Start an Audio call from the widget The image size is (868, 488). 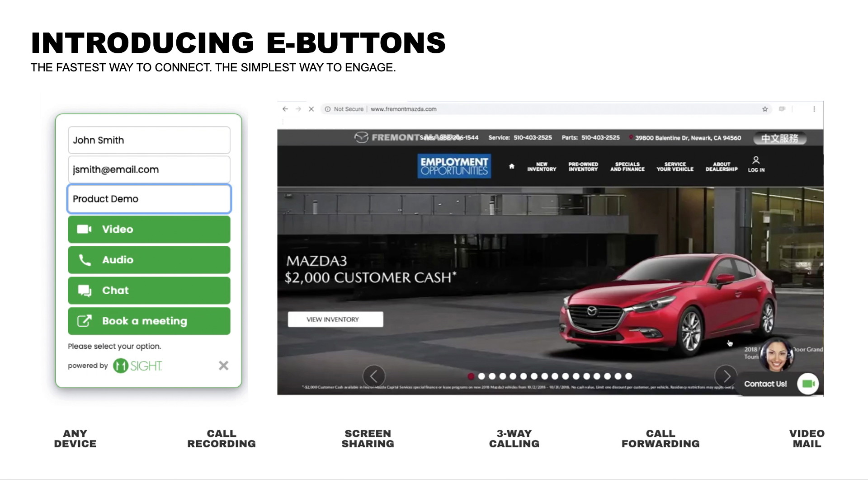[149, 260]
